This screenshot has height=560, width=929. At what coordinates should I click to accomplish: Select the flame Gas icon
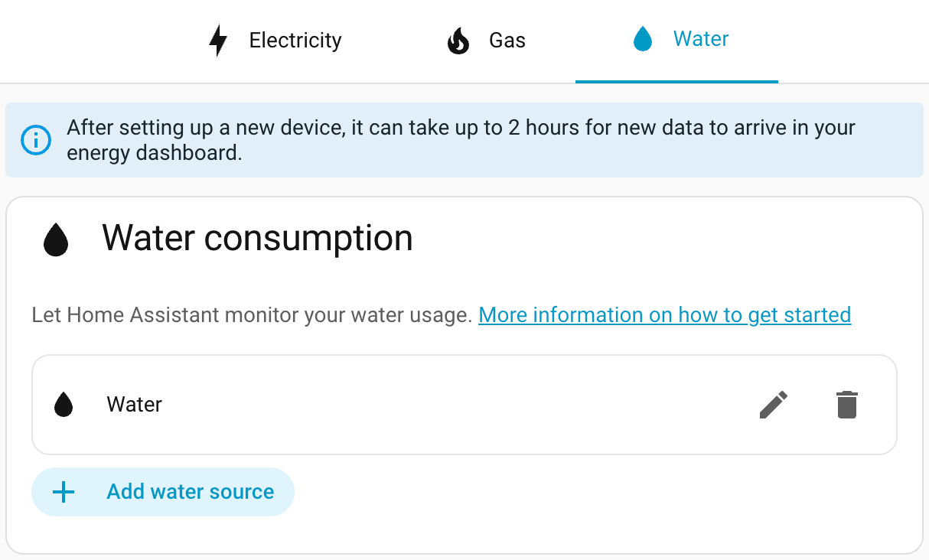458,40
